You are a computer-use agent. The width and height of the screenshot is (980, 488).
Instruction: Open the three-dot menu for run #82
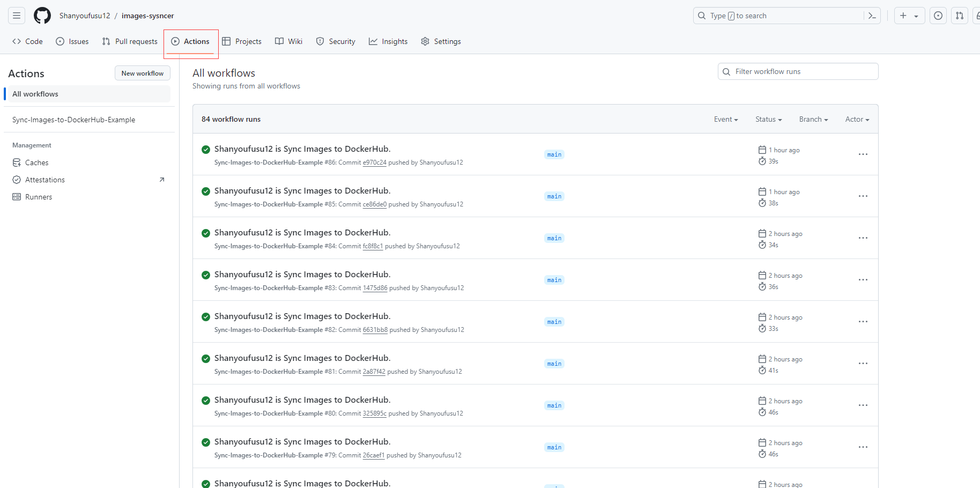863,322
